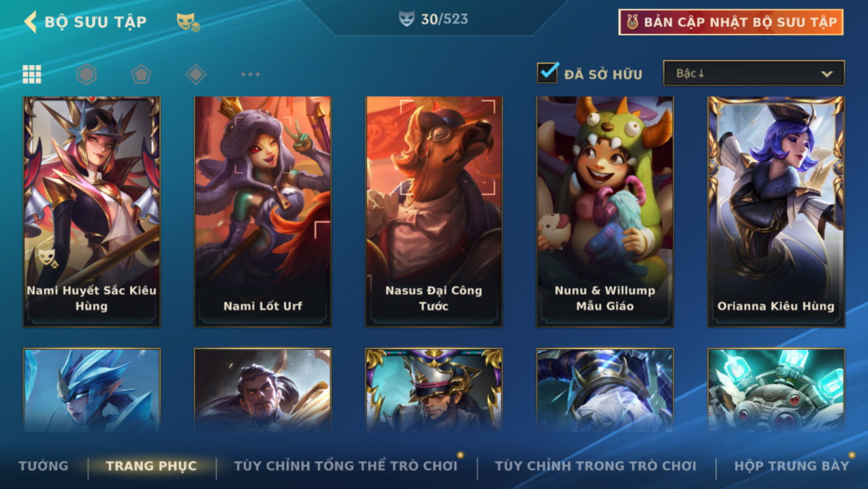
Task: Open Tùy Chỉnh Tổng Thể Trò Chơi tab
Action: (346, 466)
